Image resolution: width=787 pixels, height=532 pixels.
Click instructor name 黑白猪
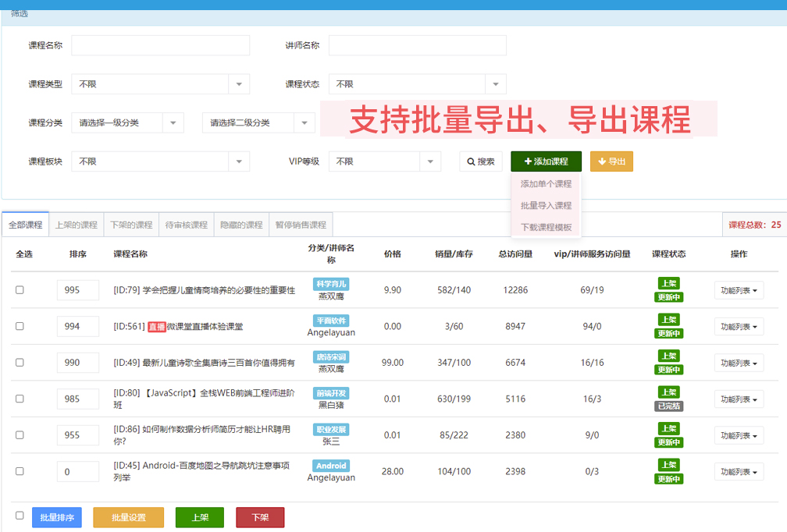331,405
